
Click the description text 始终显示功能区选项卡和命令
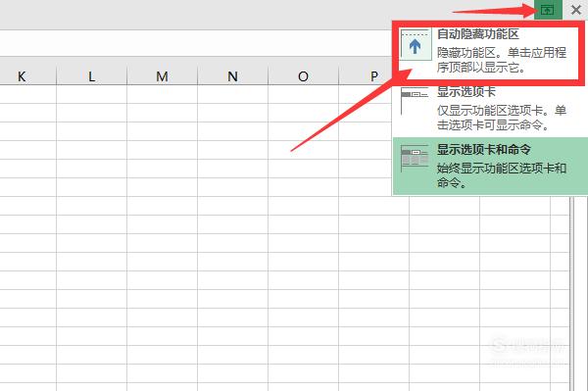coord(502,175)
